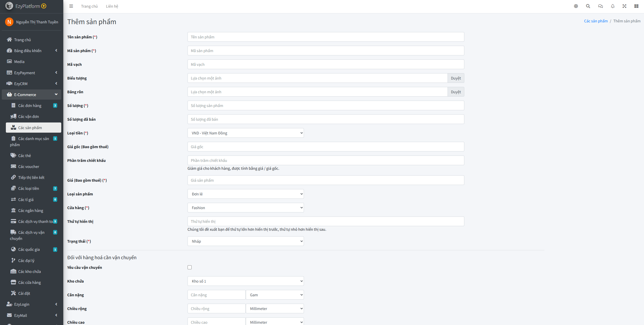Screen dimensions: 644x325
Task: Open the notifications bell icon
Action: click(613, 6)
